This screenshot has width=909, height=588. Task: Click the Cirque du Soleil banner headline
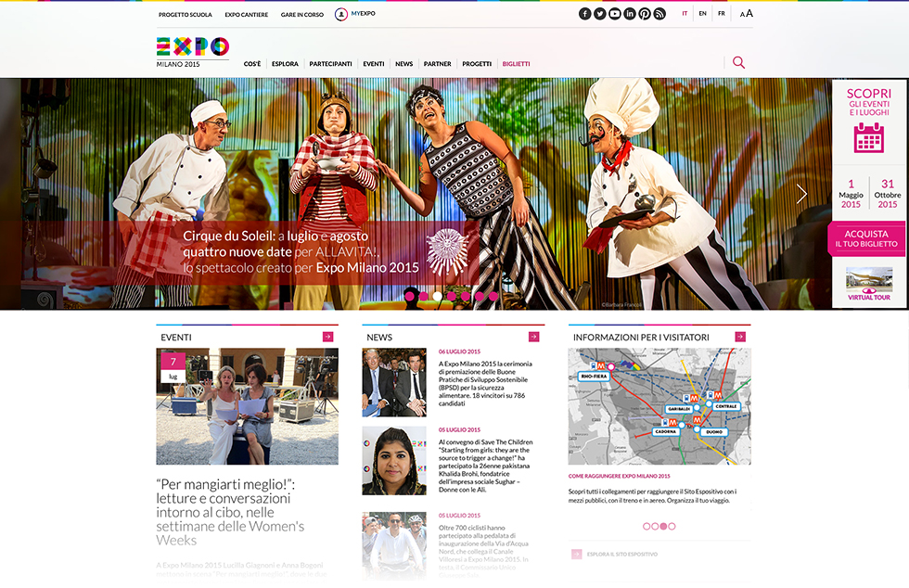tap(301, 251)
